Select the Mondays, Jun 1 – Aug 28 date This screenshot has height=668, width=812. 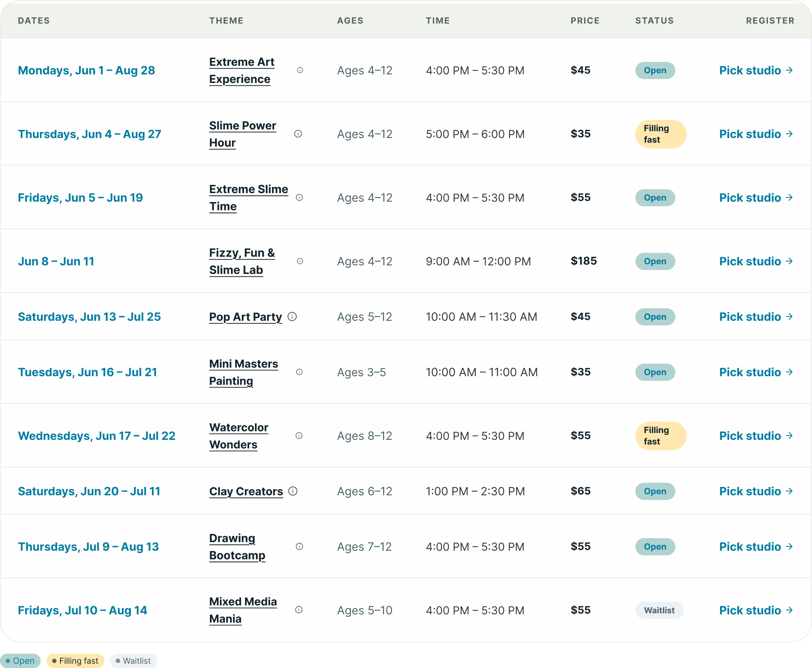[x=86, y=70]
